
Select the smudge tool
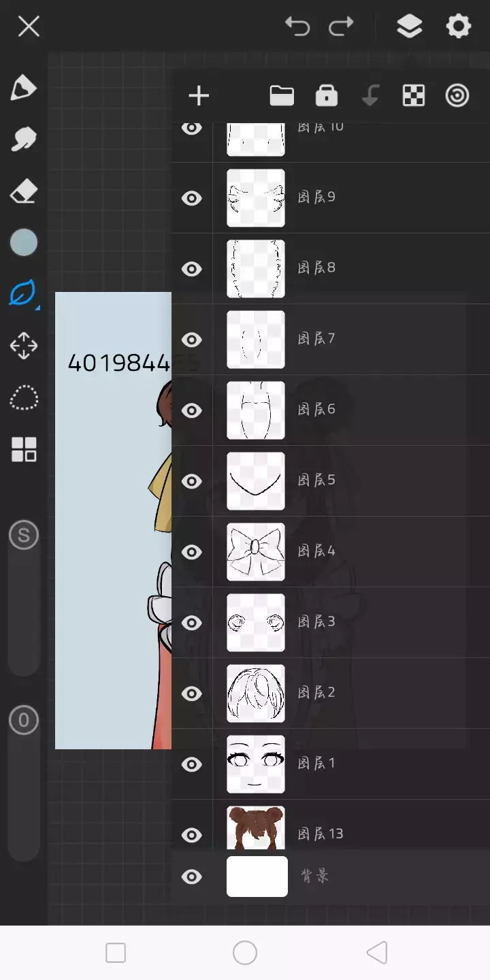click(24, 140)
